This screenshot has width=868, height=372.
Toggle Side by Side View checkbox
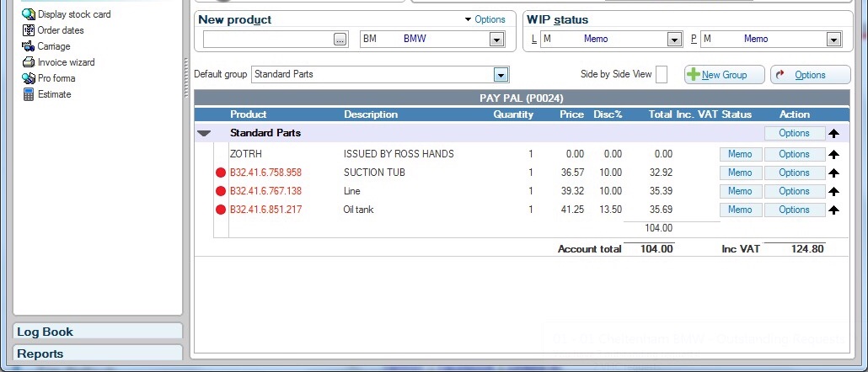pos(661,74)
